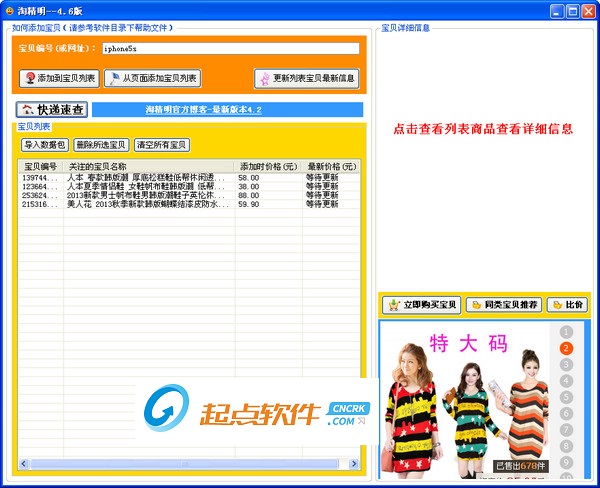The width and height of the screenshot is (600, 488).
Task: Click the 比价 compare price button
Action: [x=567, y=305]
